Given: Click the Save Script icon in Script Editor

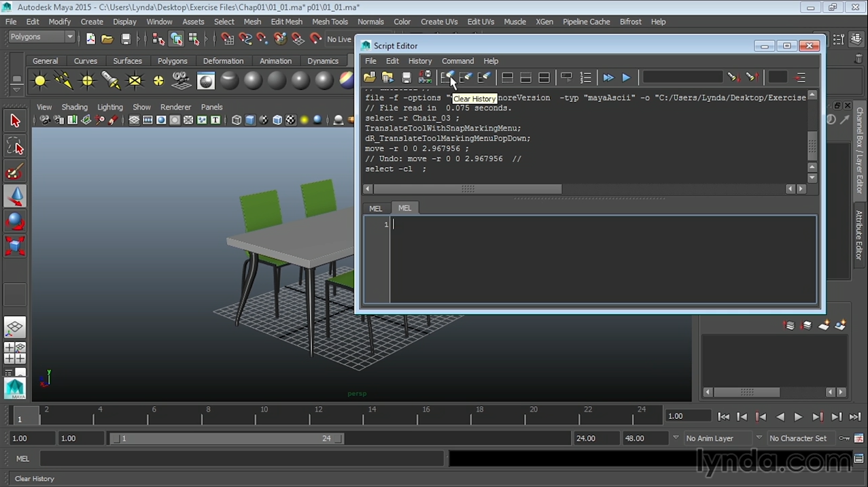Looking at the screenshot, I should tap(406, 78).
